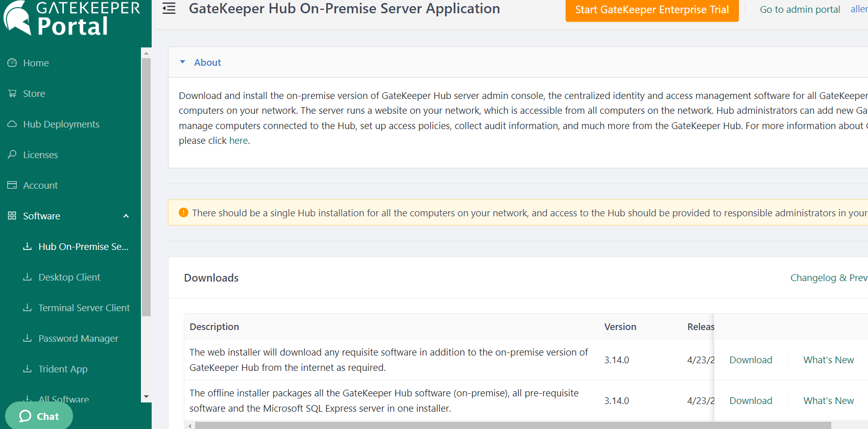Click the Store shopping cart icon
The width and height of the screenshot is (868, 429).
coord(12,93)
